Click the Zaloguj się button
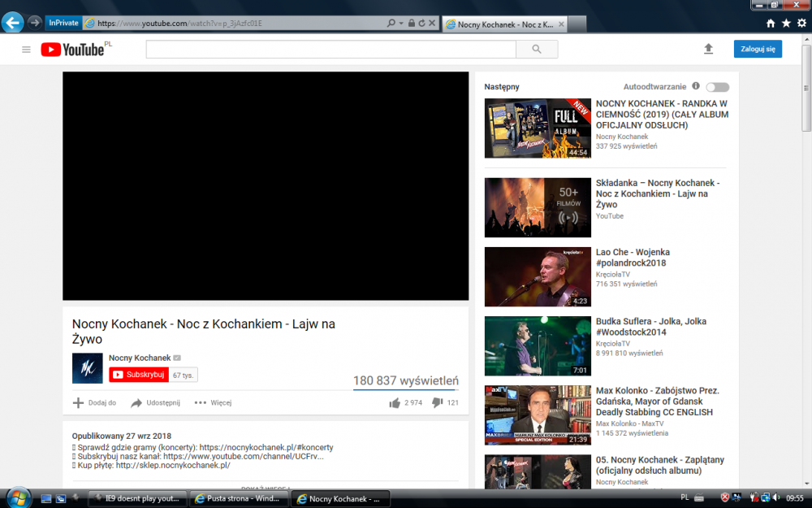Image resolution: width=812 pixels, height=508 pixels. pos(757,49)
